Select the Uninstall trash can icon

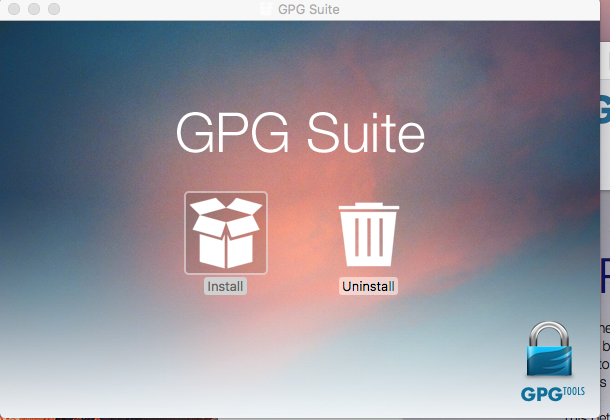tap(369, 235)
